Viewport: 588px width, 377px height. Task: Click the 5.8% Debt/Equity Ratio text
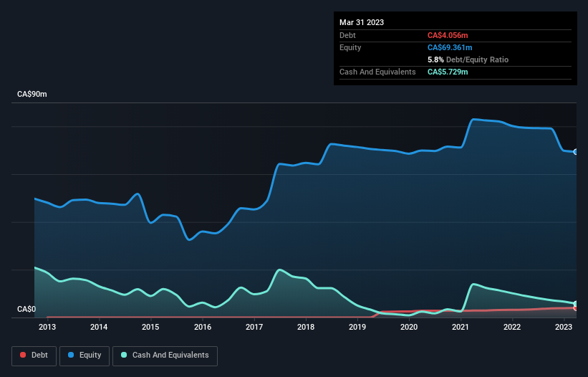coord(468,59)
